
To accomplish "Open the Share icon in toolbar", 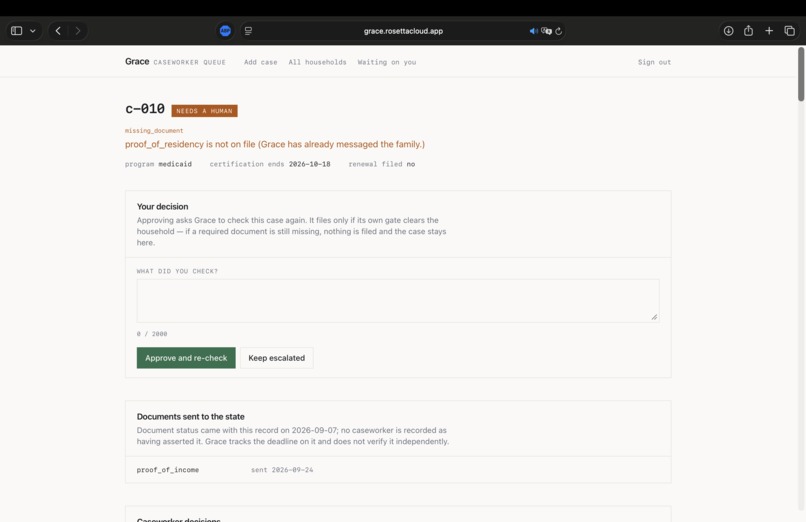I will pos(748,31).
